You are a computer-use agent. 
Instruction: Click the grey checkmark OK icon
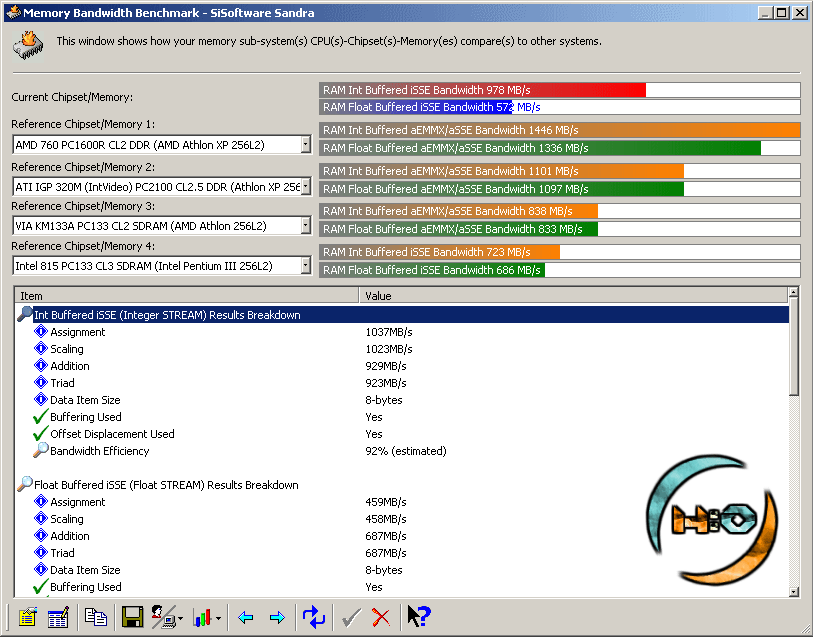click(x=351, y=617)
